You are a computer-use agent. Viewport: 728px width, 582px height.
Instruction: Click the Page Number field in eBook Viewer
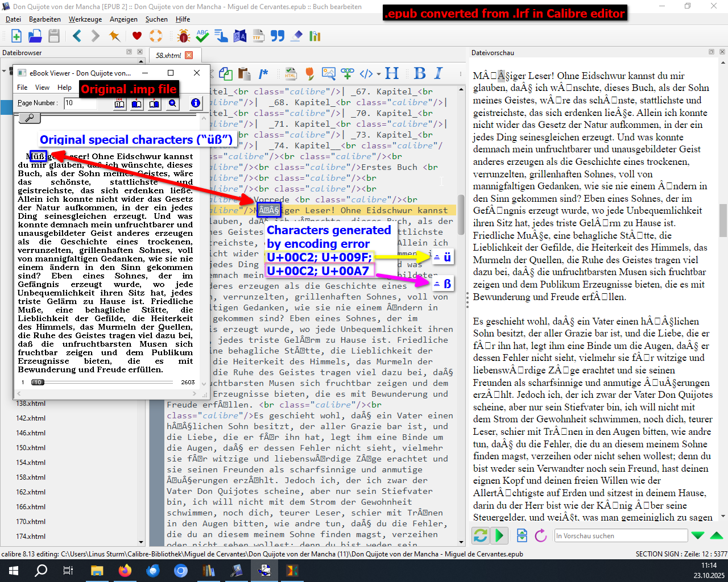tap(80, 103)
